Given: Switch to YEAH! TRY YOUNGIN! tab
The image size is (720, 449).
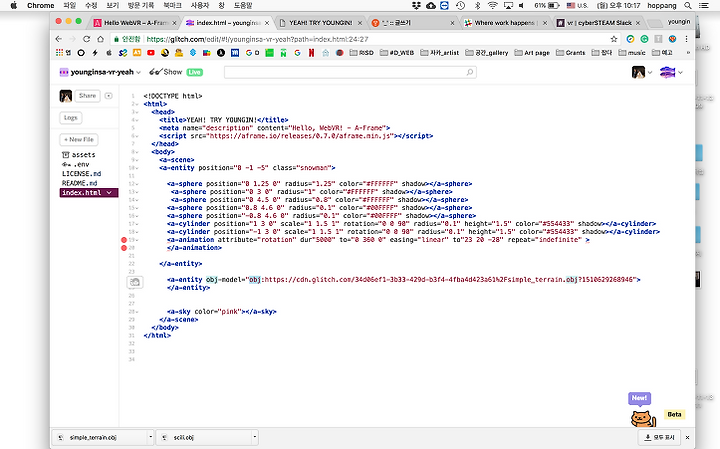Looking at the screenshot, I should (x=321, y=22).
